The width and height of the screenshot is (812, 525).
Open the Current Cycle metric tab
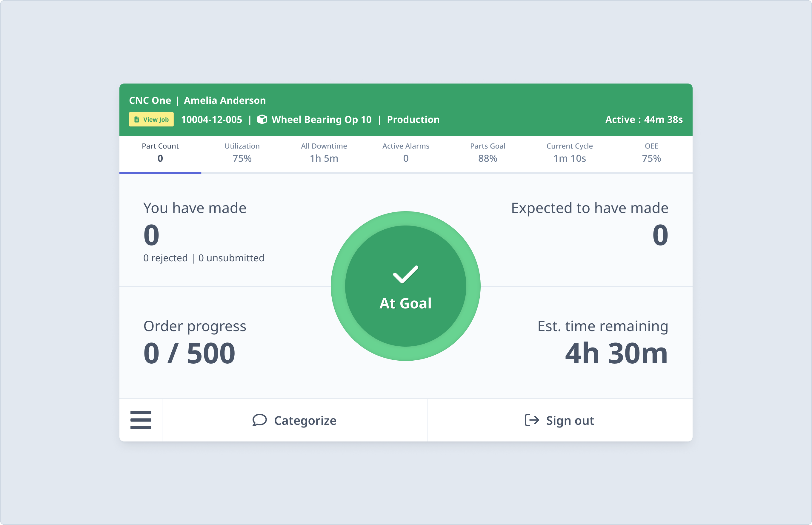[x=569, y=152]
